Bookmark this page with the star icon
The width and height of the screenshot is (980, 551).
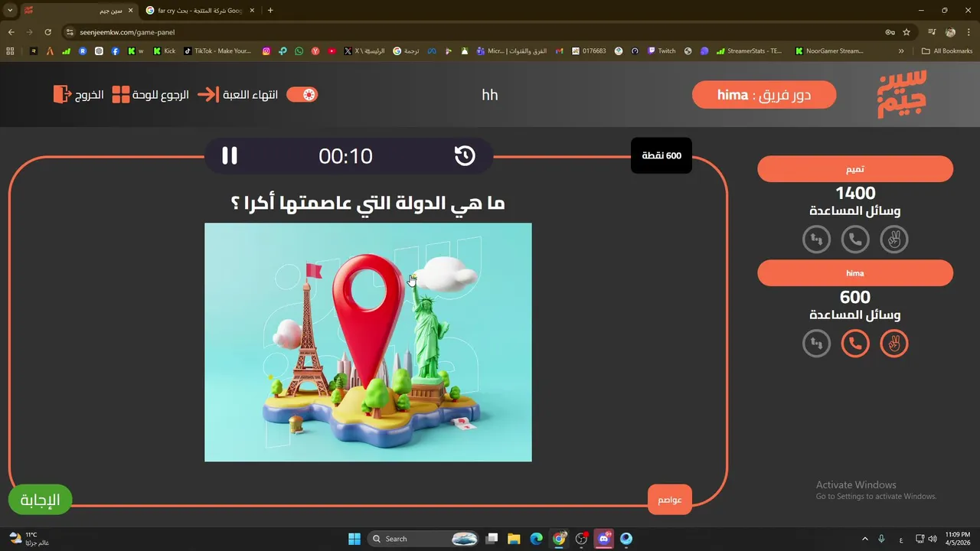(906, 32)
